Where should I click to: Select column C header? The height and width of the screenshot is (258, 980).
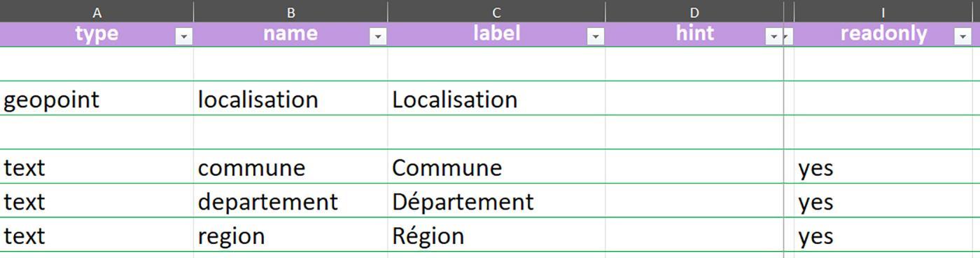tap(496, 12)
